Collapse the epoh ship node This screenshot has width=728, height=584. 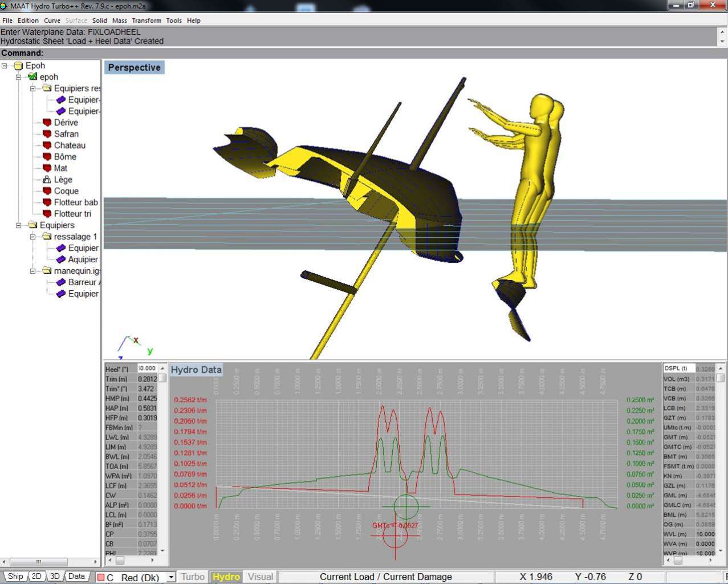pos(19,77)
